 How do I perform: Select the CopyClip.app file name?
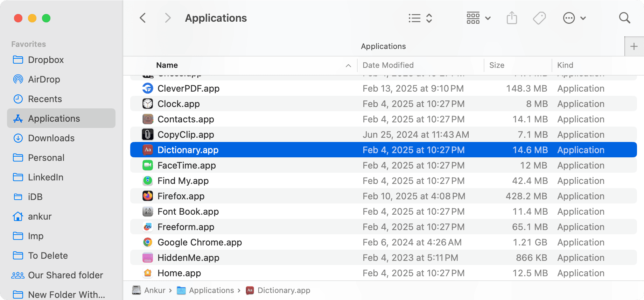185,135
